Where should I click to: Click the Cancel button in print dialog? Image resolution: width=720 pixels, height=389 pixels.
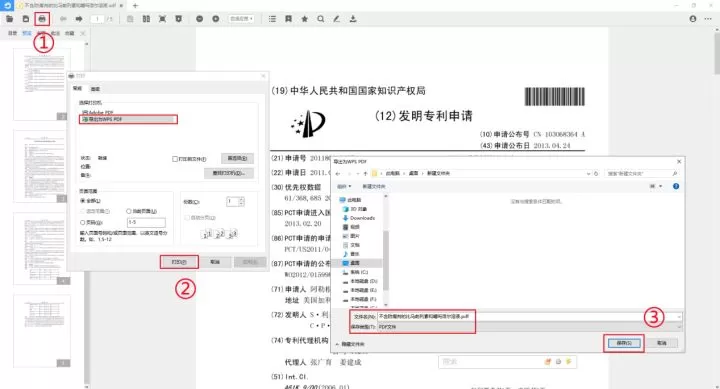(x=215, y=262)
